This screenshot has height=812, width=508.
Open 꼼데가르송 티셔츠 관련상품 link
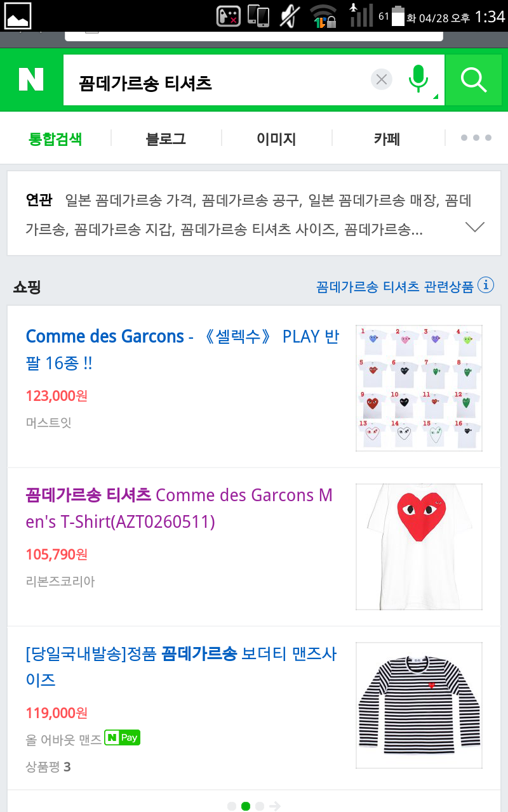(394, 287)
